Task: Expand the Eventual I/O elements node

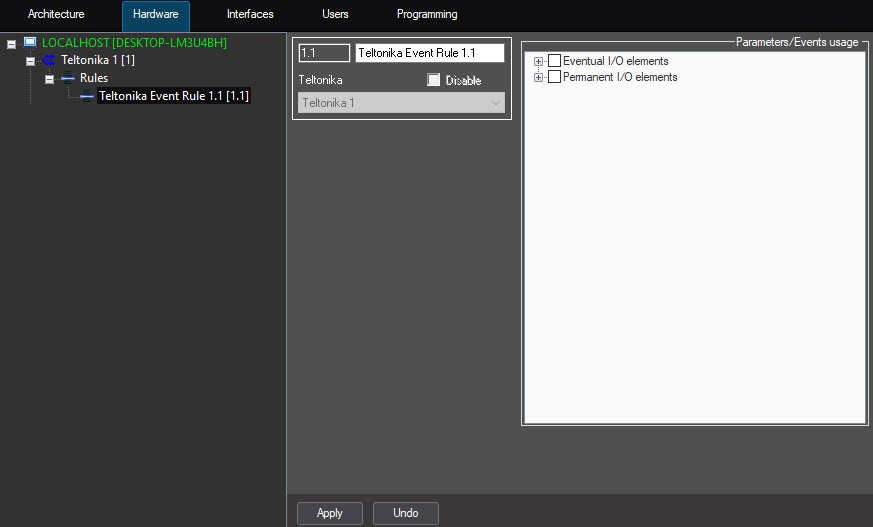Action: coord(538,61)
